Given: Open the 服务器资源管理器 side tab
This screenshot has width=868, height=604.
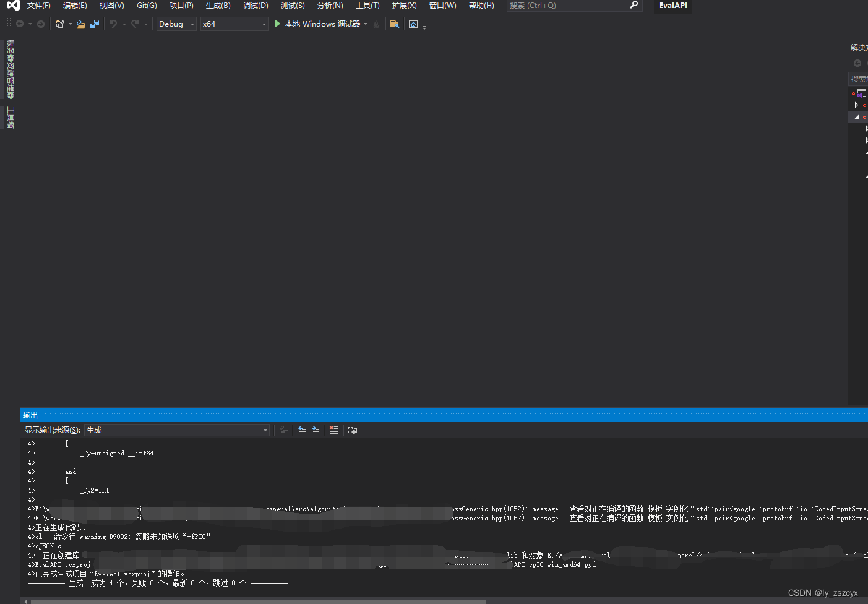Looking at the screenshot, I should [11, 69].
